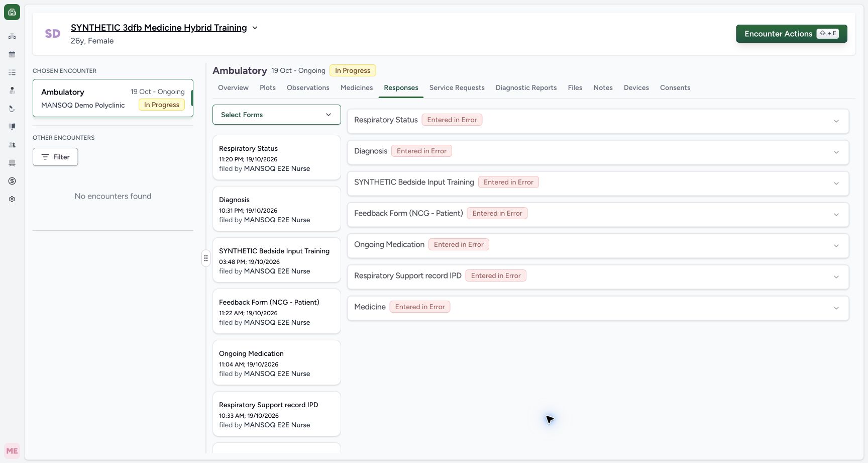Click the SD patient avatar

click(x=53, y=34)
